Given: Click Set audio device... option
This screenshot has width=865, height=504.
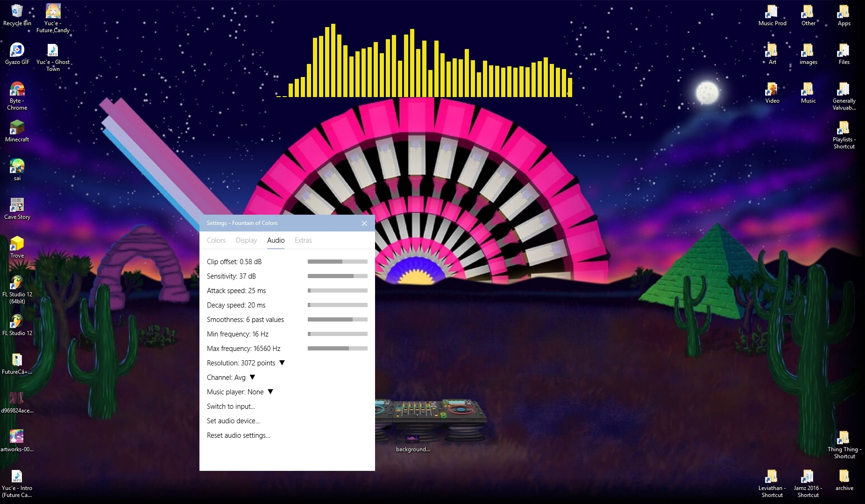Looking at the screenshot, I should [233, 421].
